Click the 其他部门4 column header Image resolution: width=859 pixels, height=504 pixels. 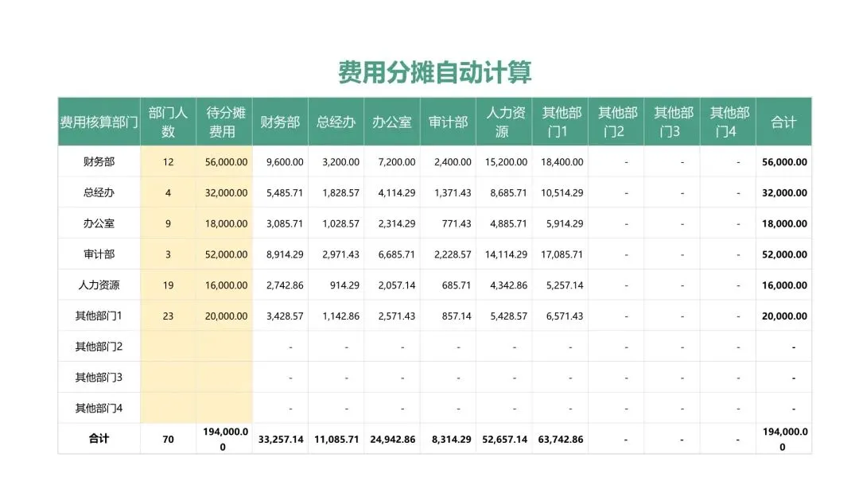(x=728, y=122)
